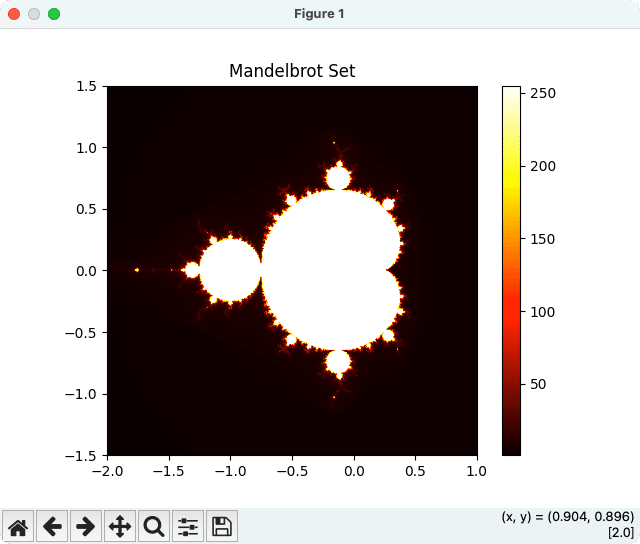The image size is (640, 544).
Task: Click the main white cardioid region
Action: [x=331, y=270]
